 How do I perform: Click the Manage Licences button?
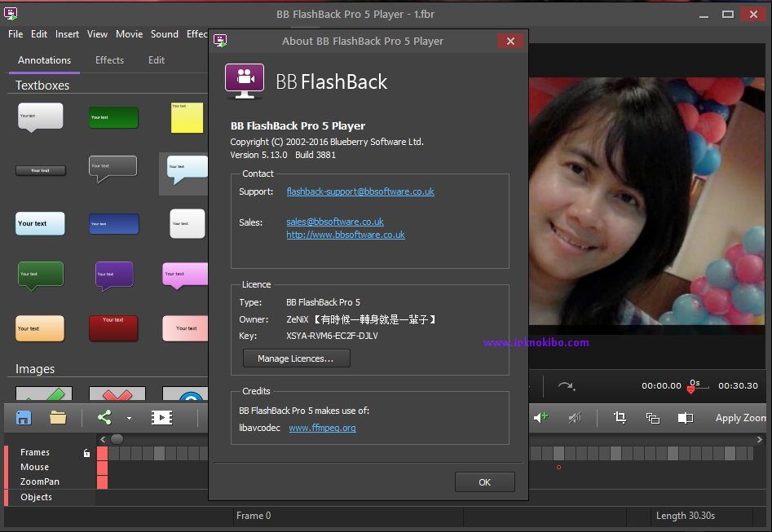(x=297, y=358)
